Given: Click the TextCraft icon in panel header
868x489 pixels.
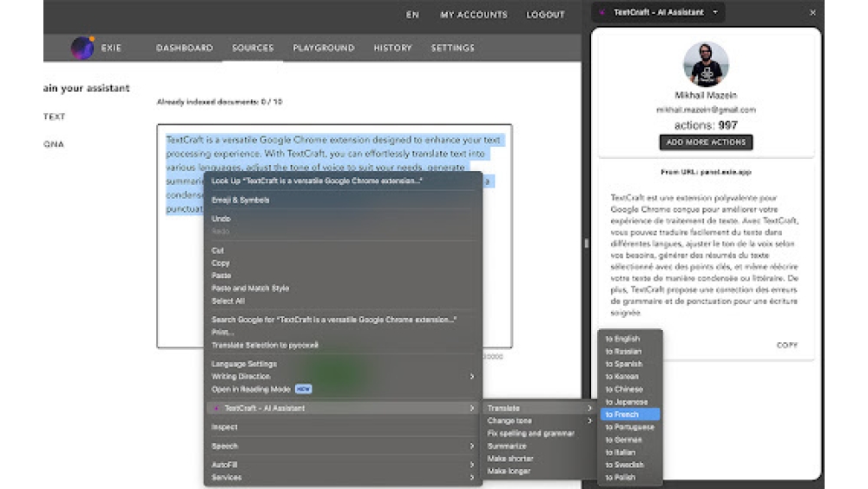Looking at the screenshot, I should click(x=602, y=12).
